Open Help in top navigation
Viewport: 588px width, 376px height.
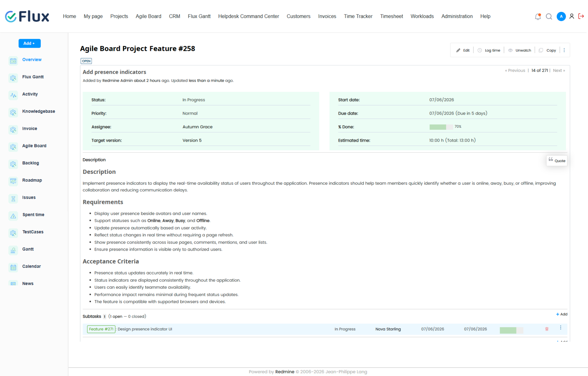tap(485, 16)
